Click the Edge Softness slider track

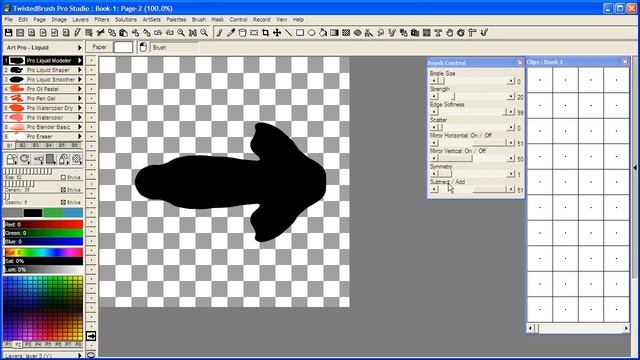coord(472,112)
